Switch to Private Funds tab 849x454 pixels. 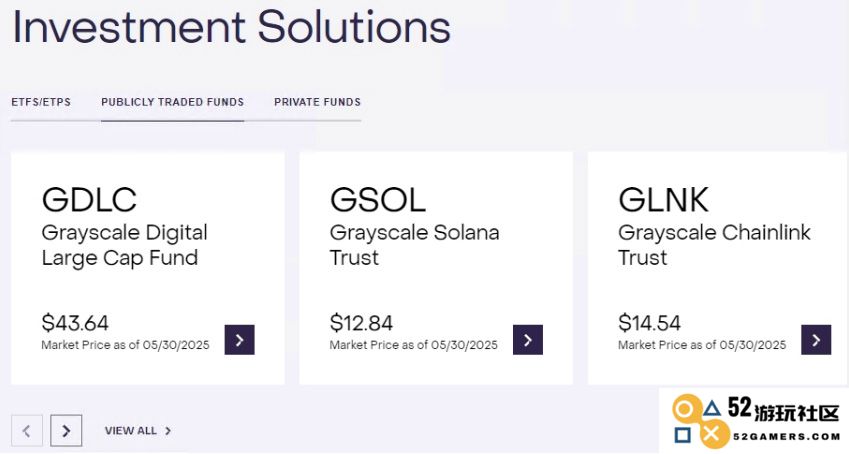[317, 102]
